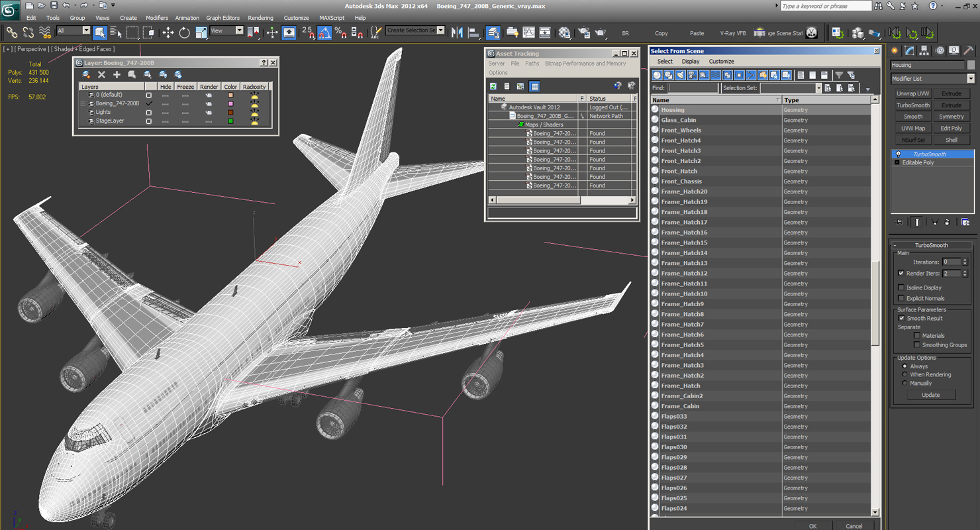Screen dimensions: 980x530
Task: Open the reference coordinate View dropdown
Action: tap(226, 30)
